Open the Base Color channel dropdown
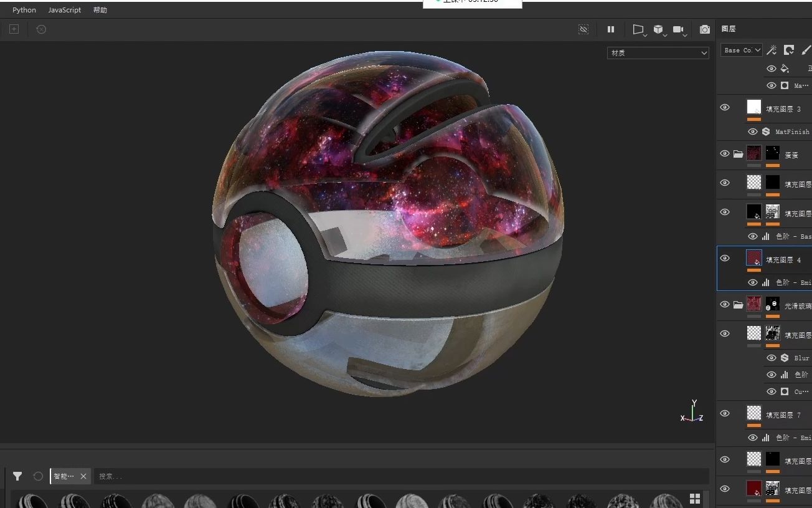Viewport: 812px width, 508px height. click(742, 50)
